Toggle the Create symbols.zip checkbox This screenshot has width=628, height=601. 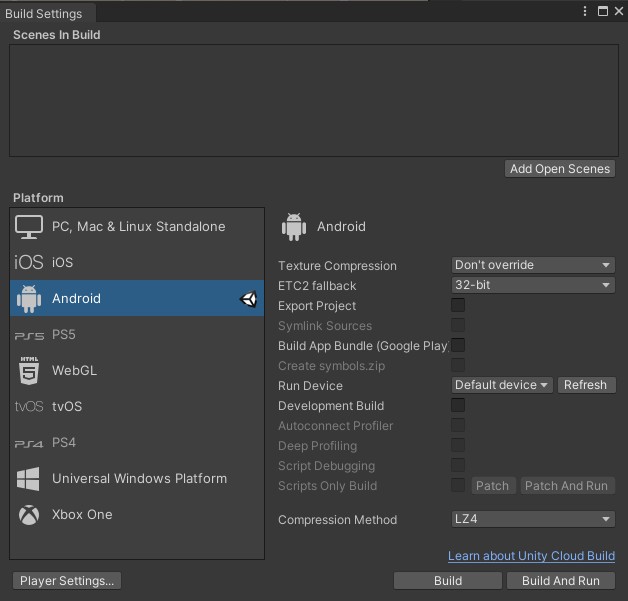(458, 365)
